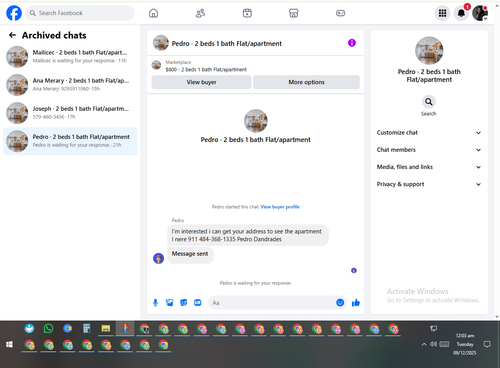Open the emoji picker in message box
Image resolution: width=500 pixels, height=368 pixels.
pos(340,303)
